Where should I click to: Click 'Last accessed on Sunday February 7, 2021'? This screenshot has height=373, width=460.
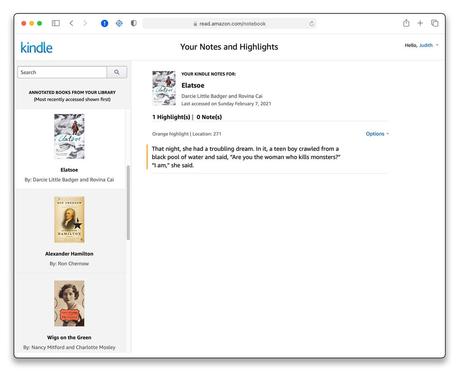tap(226, 104)
